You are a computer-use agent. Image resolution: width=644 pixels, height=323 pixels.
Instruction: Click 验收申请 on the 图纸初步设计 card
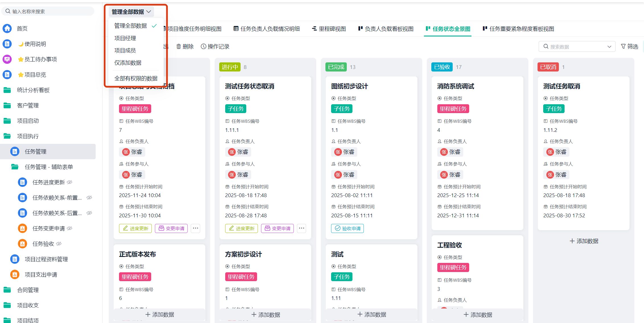point(347,228)
